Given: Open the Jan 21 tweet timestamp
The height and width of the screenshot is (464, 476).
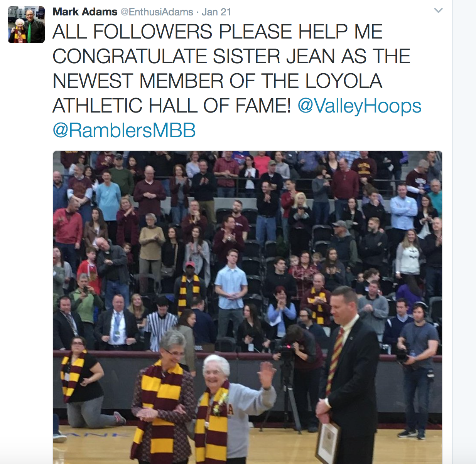Looking at the screenshot, I should point(216,12).
